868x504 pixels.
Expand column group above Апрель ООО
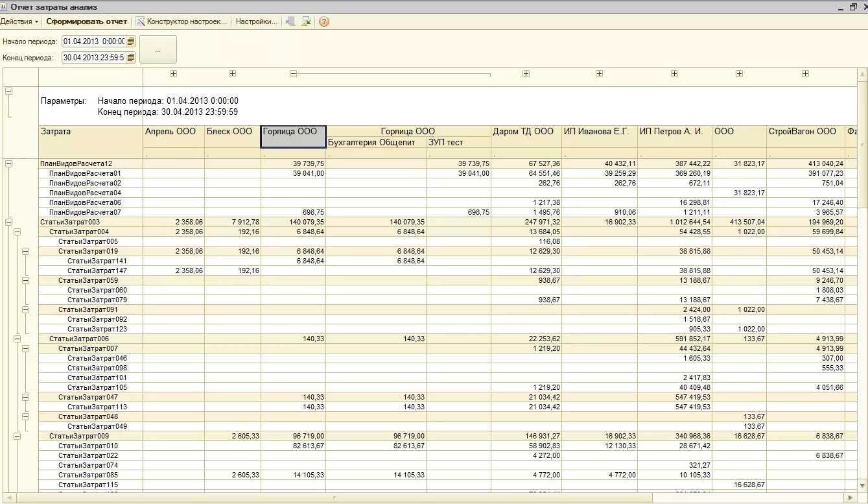pos(173,74)
